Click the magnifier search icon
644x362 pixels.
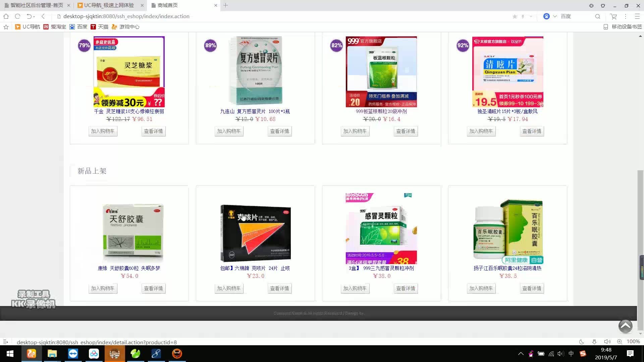coord(597,16)
